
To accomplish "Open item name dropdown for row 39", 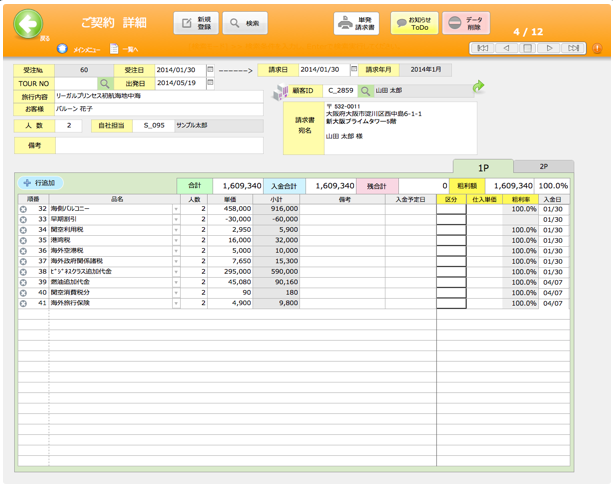I will pos(176,282).
